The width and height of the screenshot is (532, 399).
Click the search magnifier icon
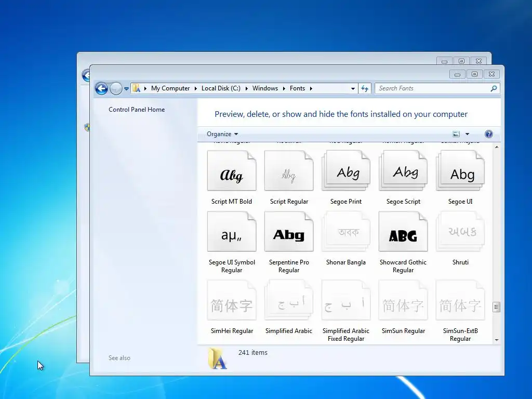click(494, 88)
